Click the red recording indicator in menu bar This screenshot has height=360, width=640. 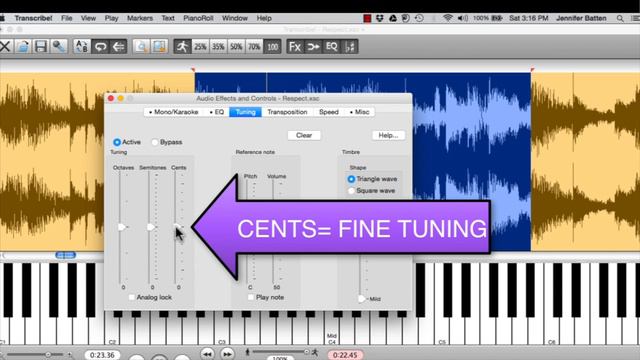click(367, 18)
